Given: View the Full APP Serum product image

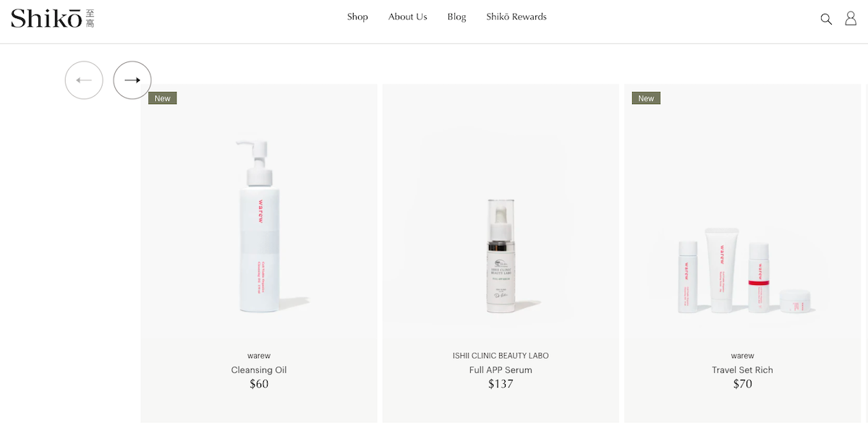Looking at the screenshot, I should [x=501, y=257].
